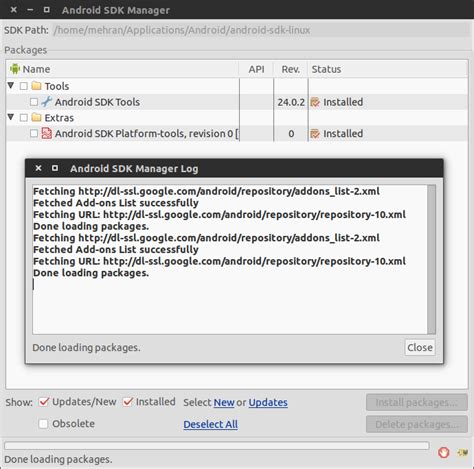The height and width of the screenshot is (469, 474).
Task: Click the Extras folder icon
Action: coord(36,117)
